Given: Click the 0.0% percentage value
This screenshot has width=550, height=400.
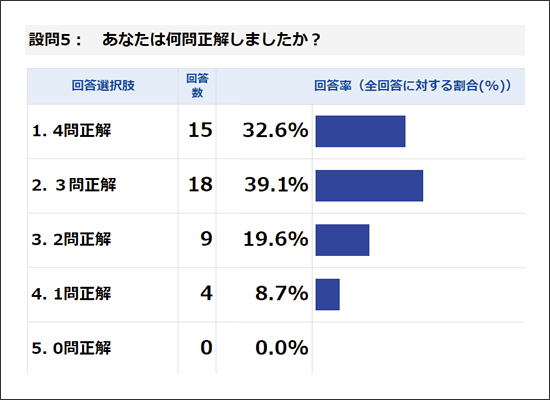Looking at the screenshot, I should coord(282,348).
